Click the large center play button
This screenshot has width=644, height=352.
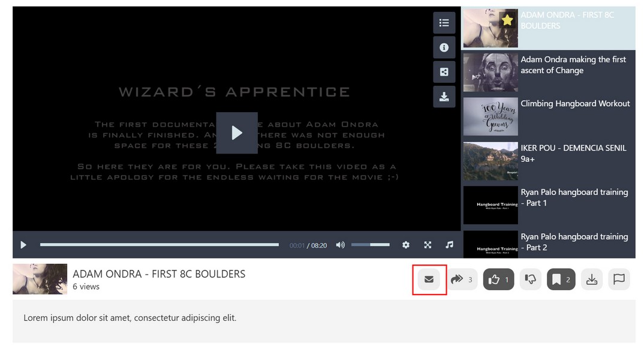[237, 133]
